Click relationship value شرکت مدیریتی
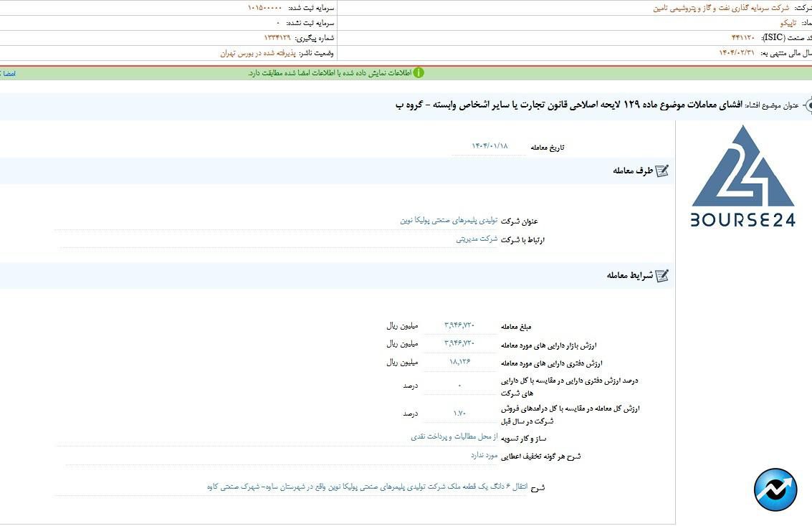 pyautogui.click(x=477, y=239)
